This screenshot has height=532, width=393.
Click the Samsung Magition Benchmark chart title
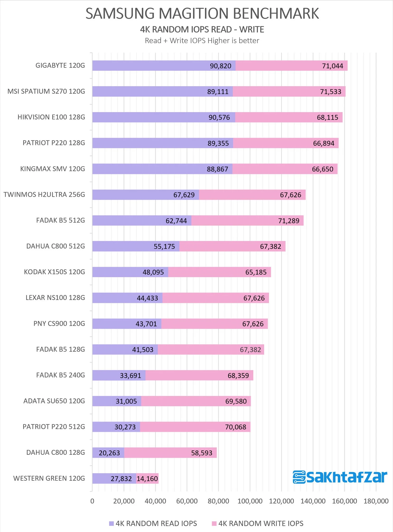[202, 13]
